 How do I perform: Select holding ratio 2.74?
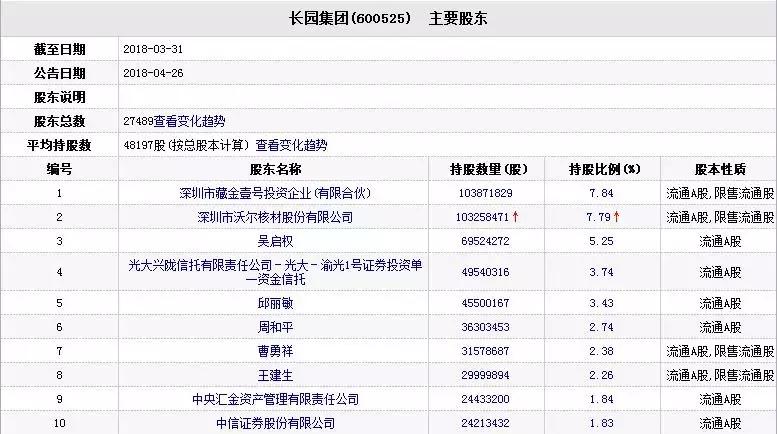pyautogui.click(x=602, y=327)
